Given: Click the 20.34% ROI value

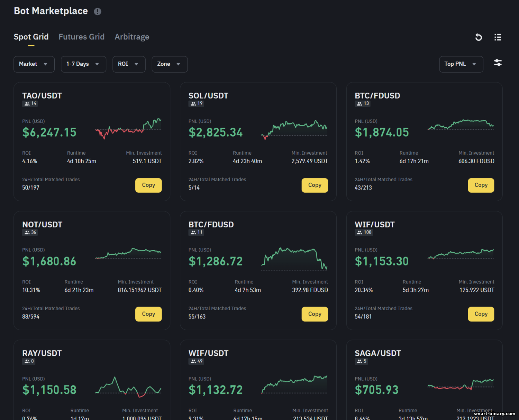Looking at the screenshot, I should pos(364,290).
